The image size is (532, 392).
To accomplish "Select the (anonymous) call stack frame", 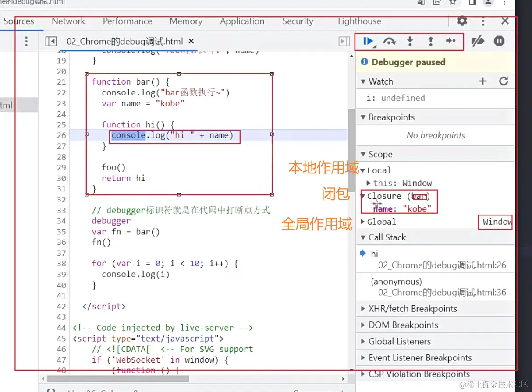I will point(436,286).
